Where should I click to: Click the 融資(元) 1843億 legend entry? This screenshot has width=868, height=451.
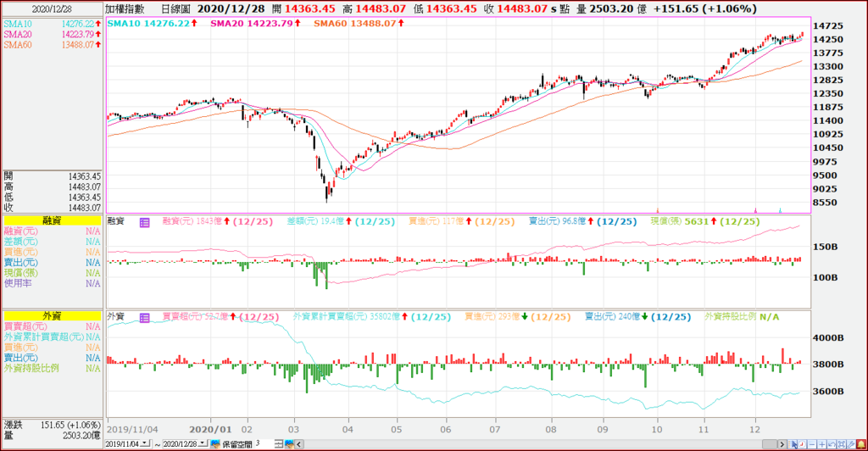coord(217,221)
